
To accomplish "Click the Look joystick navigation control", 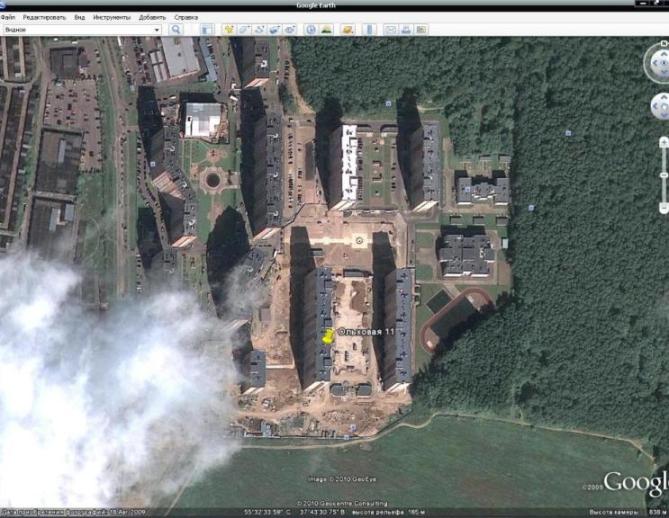I will tap(660, 62).
